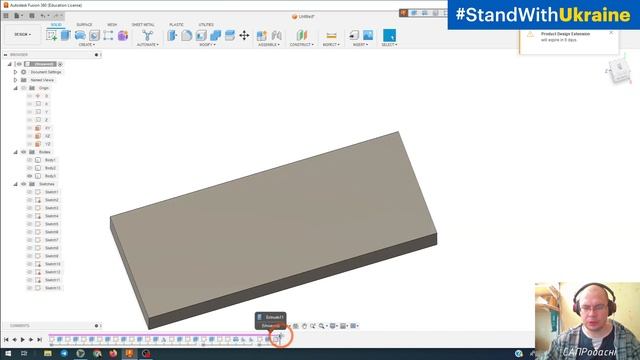
Task: Select the Extrude tool in Create group
Action: (x=66, y=36)
